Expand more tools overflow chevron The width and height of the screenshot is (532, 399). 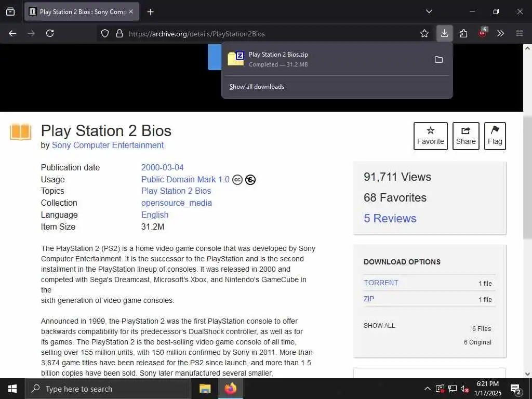coord(500,33)
